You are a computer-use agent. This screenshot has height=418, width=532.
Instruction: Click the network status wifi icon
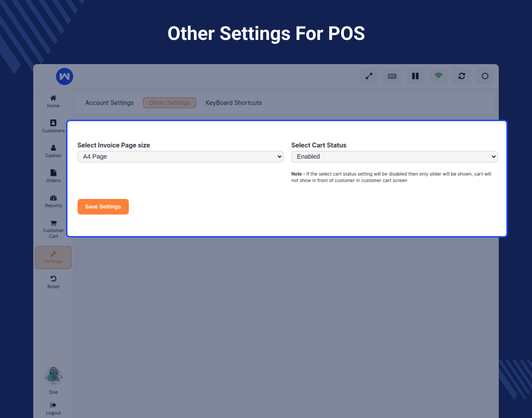point(438,76)
